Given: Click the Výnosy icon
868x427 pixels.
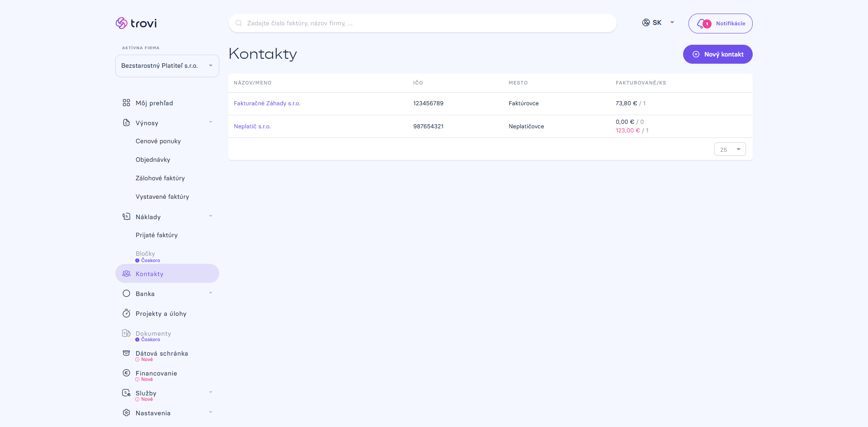Looking at the screenshot, I should [x=126, y=123].
